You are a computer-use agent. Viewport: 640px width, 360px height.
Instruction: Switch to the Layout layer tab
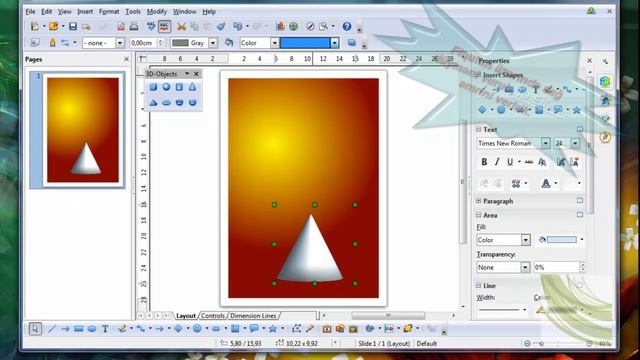tap(186, 316)
